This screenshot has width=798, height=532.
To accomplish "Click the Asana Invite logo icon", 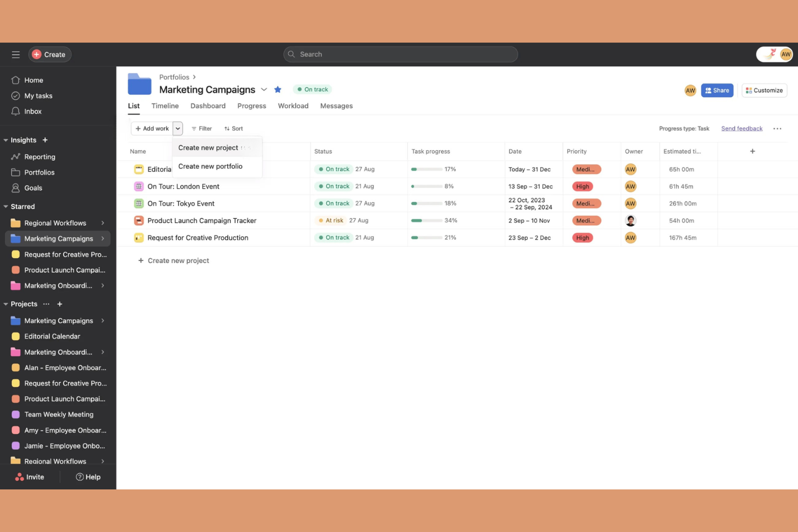I will point(19,477).
